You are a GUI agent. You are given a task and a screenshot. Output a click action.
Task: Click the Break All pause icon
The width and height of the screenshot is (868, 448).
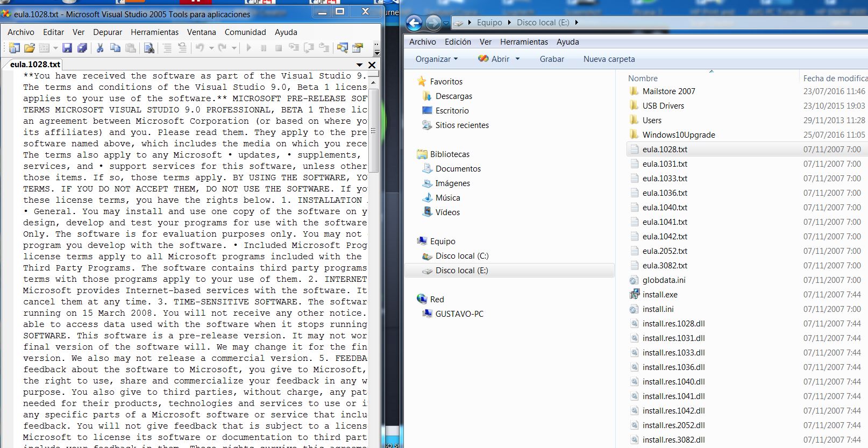coord(264,48)
